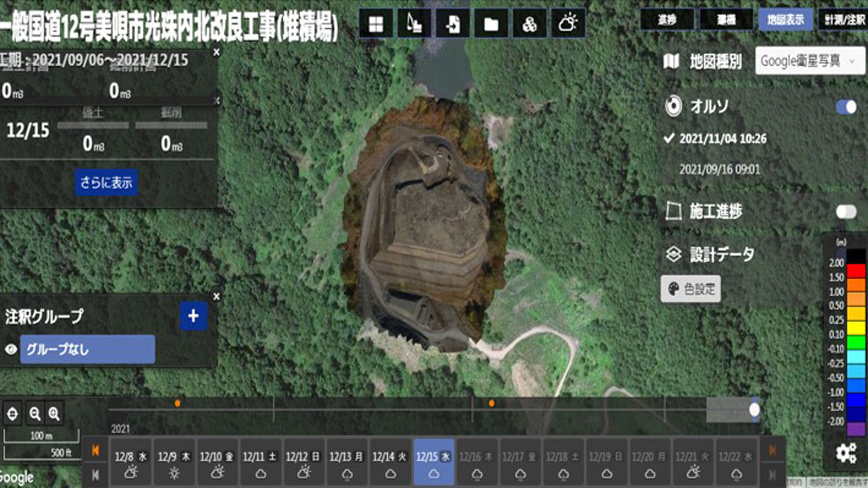The image size is (868, 488).
Task: Click the excavator machinery icon
Action: tap(414, 23)
